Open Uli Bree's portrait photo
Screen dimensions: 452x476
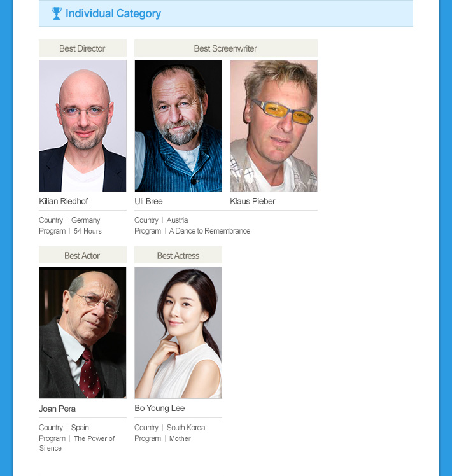click(x=178, y=125)
